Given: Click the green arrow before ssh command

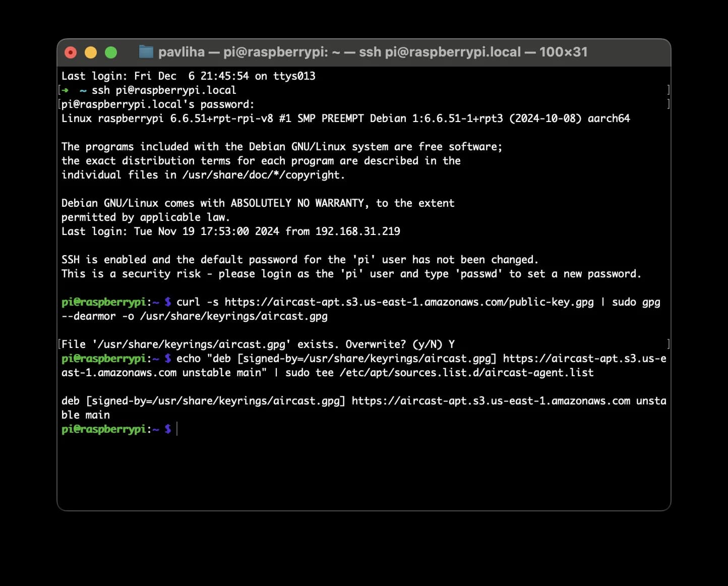Looking at the screenshot, I should pos(66,90).
